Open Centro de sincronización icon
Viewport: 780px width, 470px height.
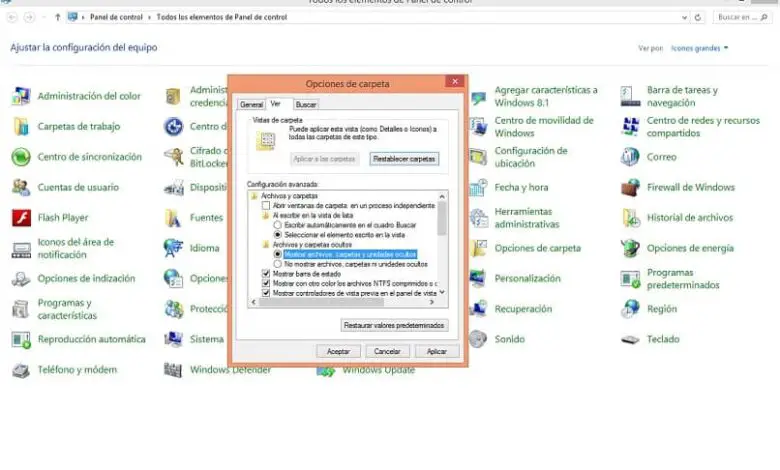point(21,157)
